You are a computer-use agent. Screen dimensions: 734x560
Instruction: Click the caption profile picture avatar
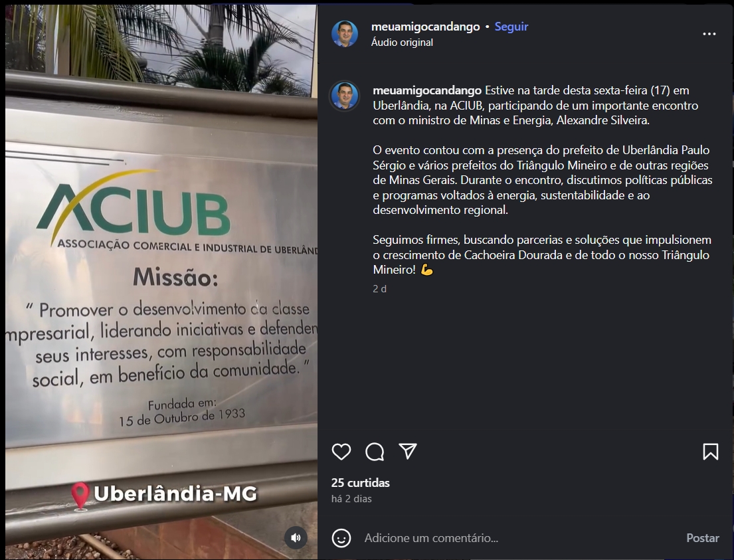click(x=345, y=96)
